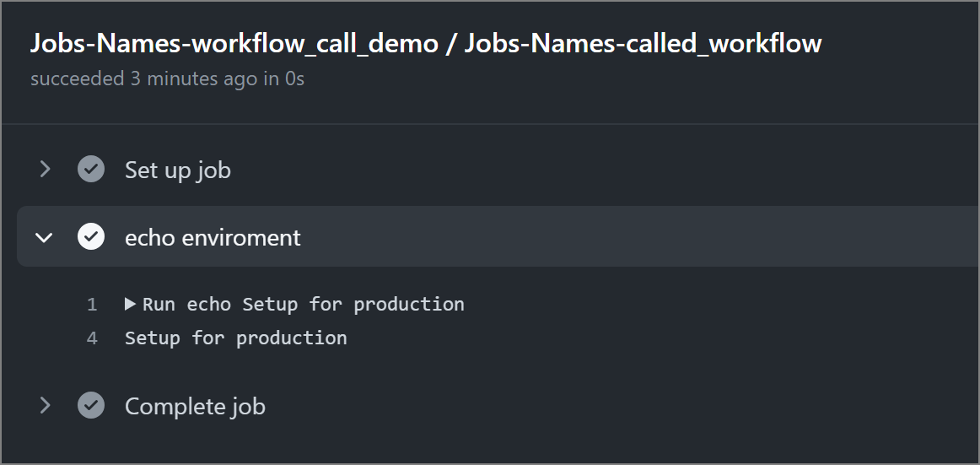The width and height of the screenshot is (980, 465).
Task: Click Jobs-Names-called_workflow in the heading
Action: (x=643, y=44)
